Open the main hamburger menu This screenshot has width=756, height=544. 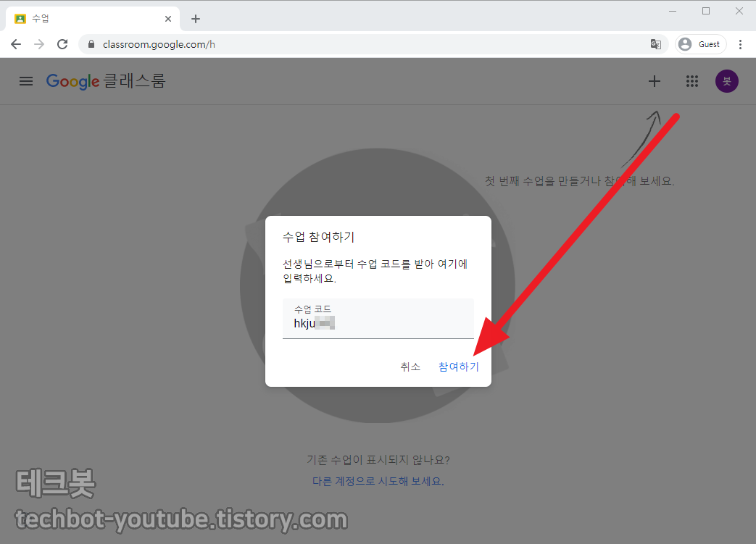[x=26, y=81]
